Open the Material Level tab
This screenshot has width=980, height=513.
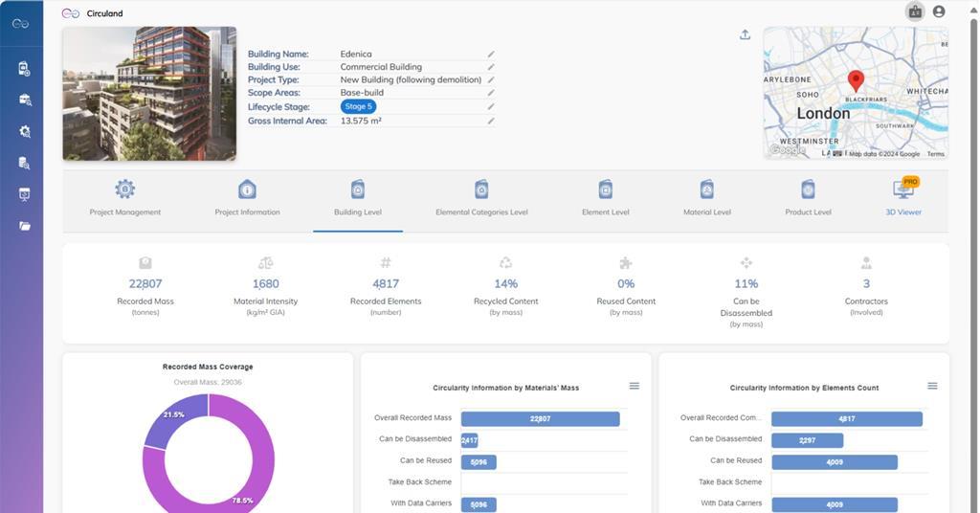[x=706, y=199]
